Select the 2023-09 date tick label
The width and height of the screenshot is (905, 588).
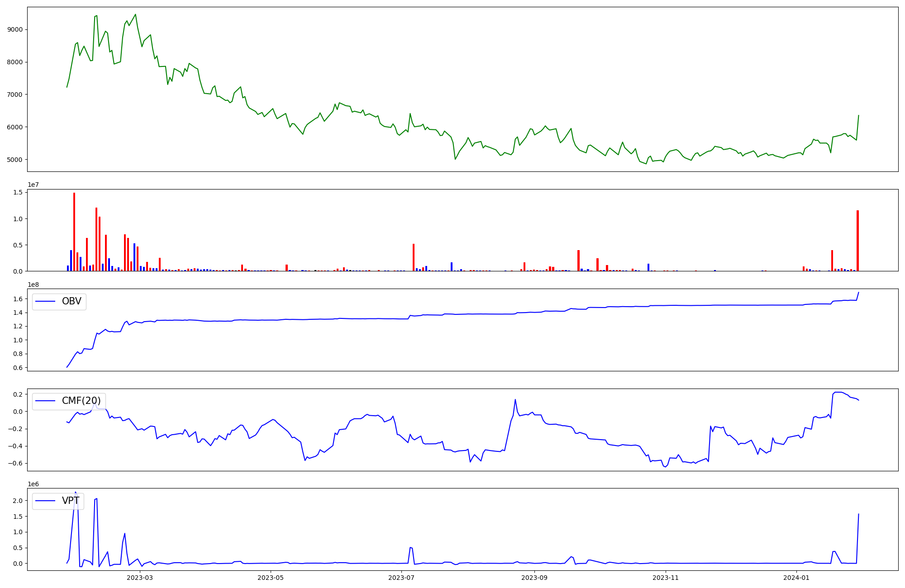(x=534, y=578)
